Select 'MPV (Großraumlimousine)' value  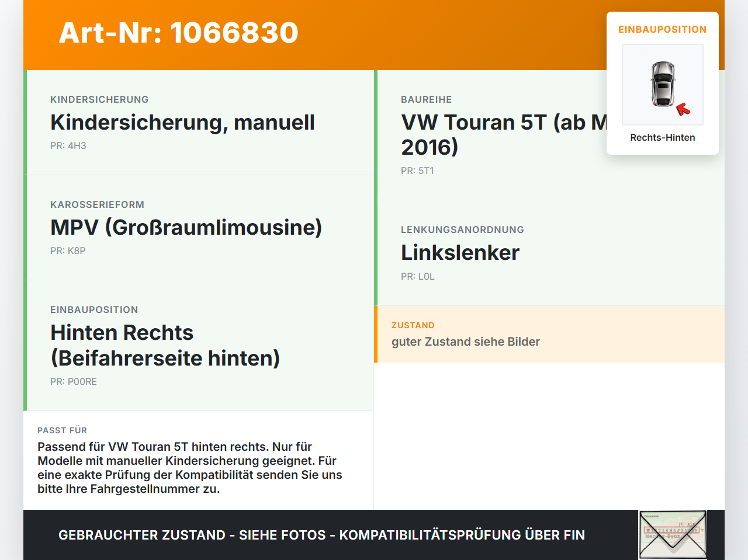[x=186, y=228]
